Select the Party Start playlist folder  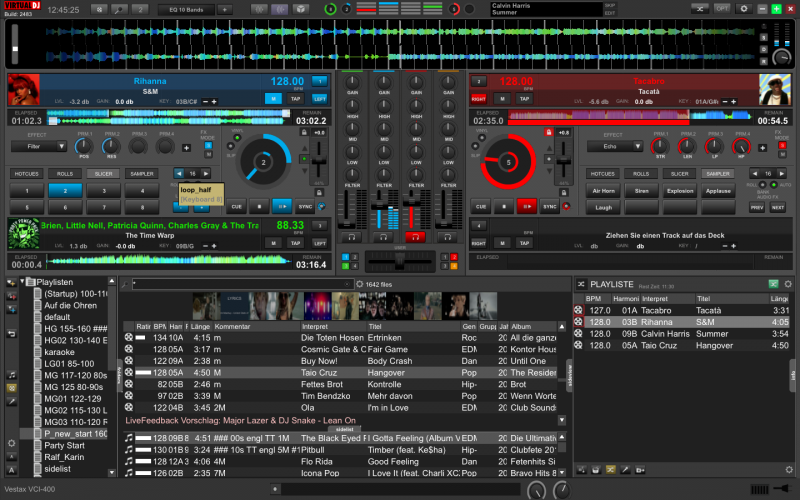click(x=62, y=445)
